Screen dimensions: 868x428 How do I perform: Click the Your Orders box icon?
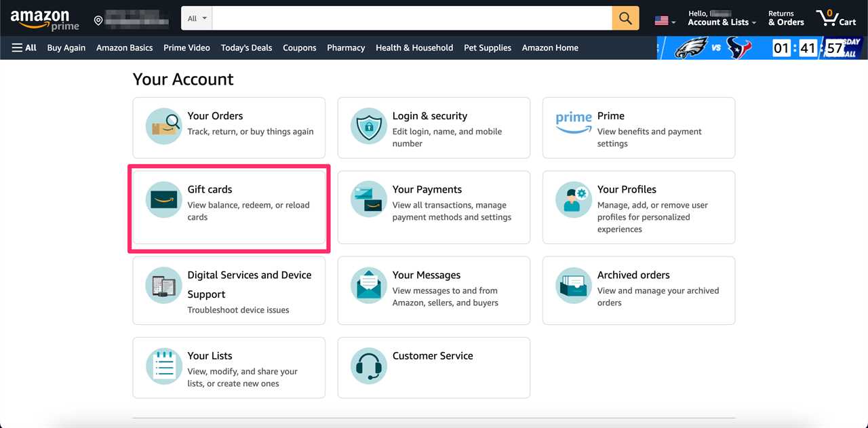163,125
